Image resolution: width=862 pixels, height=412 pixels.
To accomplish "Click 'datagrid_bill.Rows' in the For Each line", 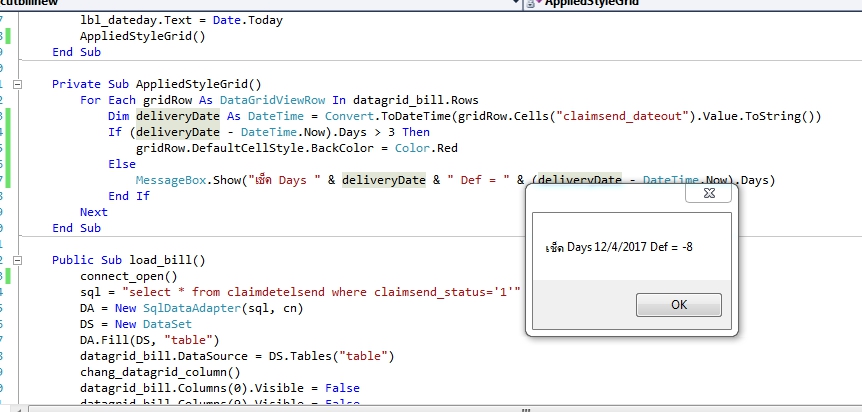I will (416, 100).
